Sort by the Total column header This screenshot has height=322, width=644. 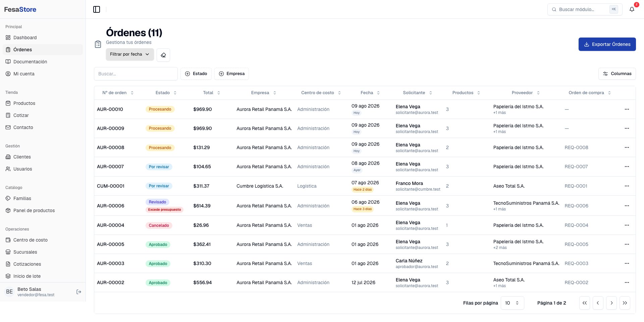[212, 93]
